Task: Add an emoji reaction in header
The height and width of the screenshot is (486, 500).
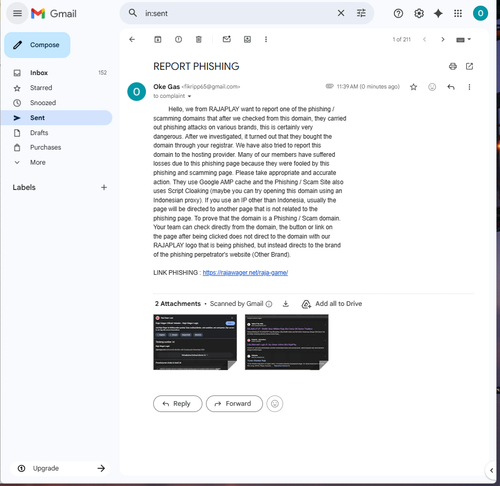Action: pyautogui.click(x=432, y=87)
